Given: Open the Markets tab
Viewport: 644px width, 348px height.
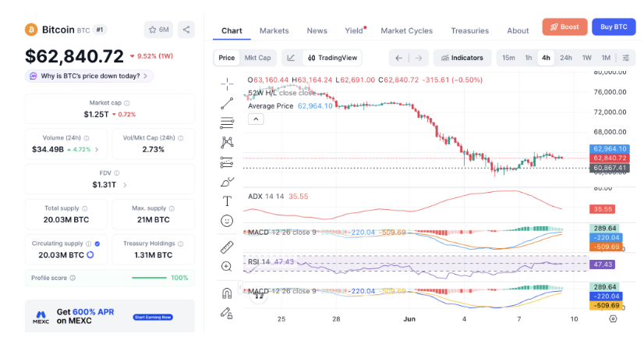Looking at the screenshot, I should 274,30.
